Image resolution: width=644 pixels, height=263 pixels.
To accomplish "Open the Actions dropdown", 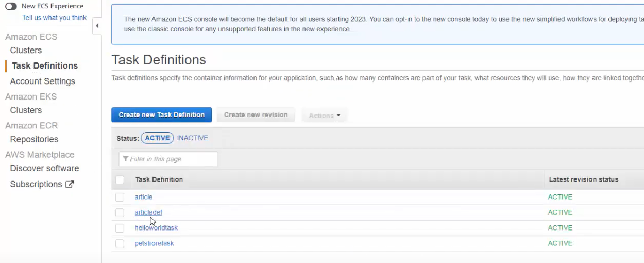I will tap(325, 116).
